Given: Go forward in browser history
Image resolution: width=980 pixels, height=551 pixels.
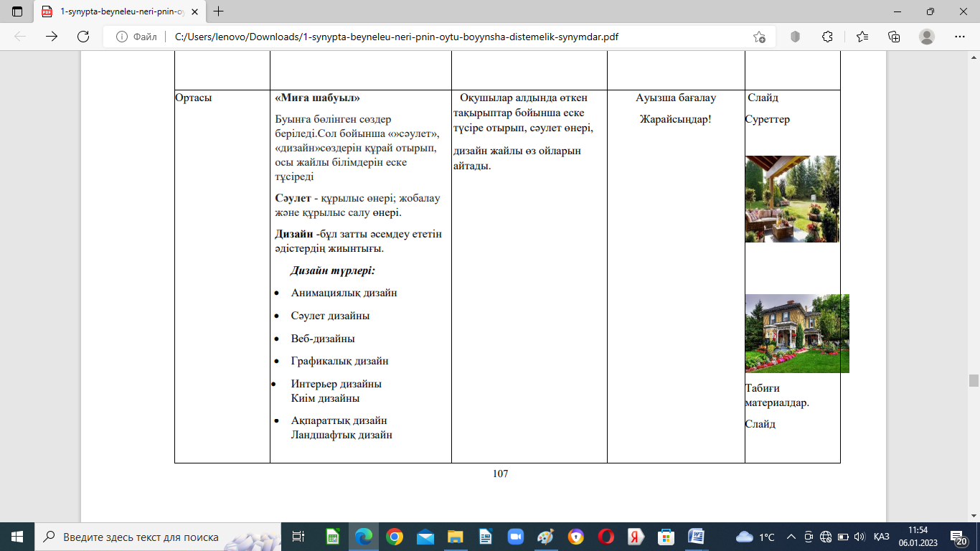Looking at the screenshot, I should (x=52, y=37).
